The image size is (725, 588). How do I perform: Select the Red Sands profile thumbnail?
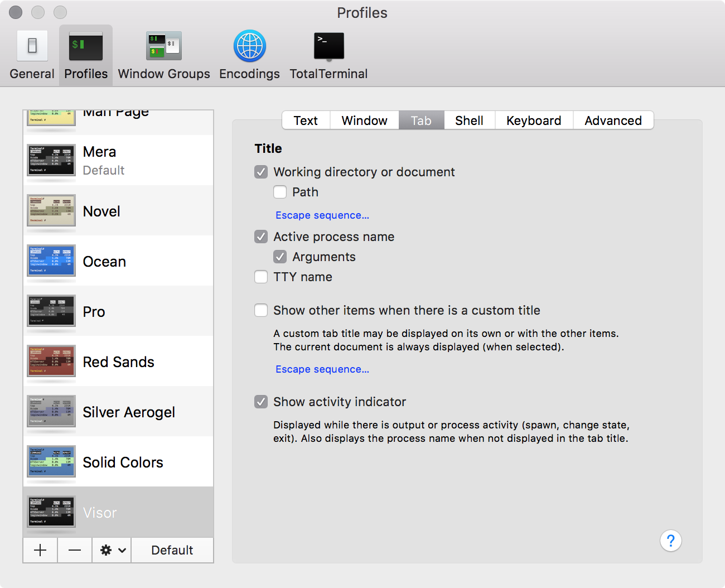(51, 361)
